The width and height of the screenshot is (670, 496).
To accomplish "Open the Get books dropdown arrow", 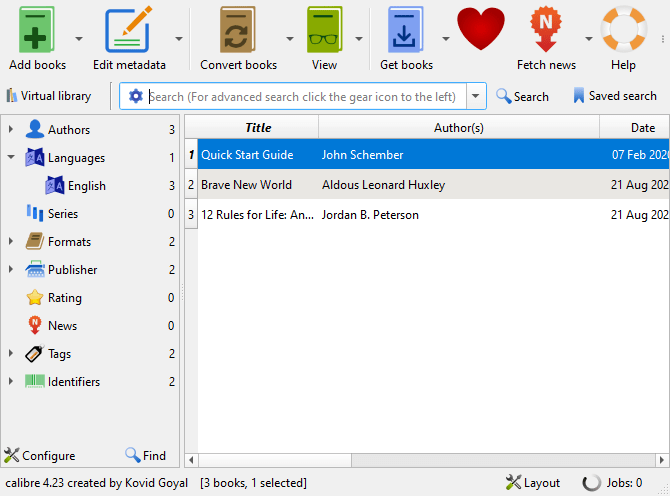I will tap(446, 39).
